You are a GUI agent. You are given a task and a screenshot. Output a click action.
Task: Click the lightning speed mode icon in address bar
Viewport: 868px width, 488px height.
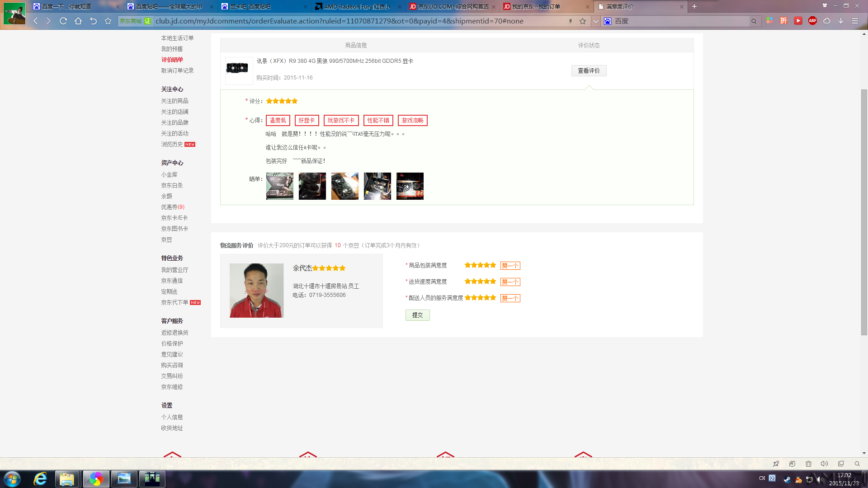[571, 21]
